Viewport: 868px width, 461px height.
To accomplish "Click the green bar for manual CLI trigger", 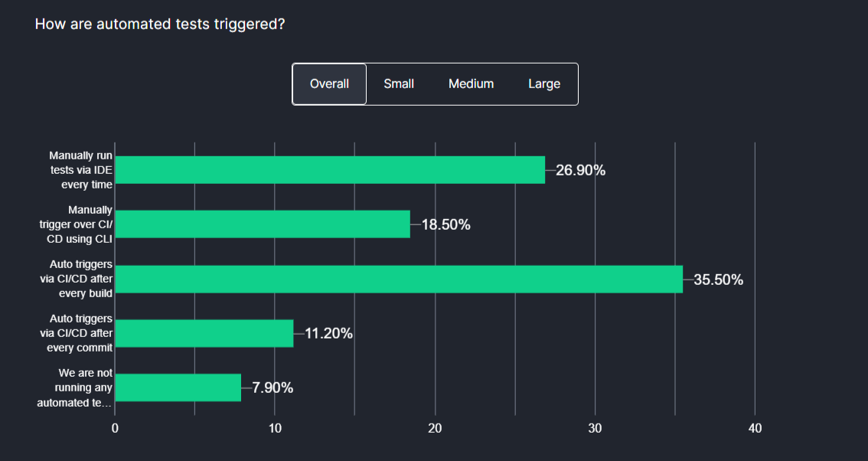I will pos(263,224).
